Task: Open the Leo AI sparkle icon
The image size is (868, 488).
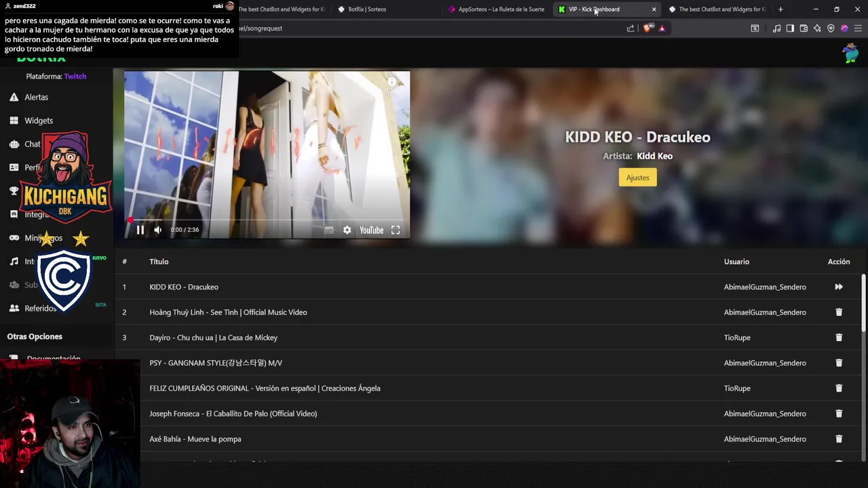Action: pyautogui.click(x=817, y=28)
